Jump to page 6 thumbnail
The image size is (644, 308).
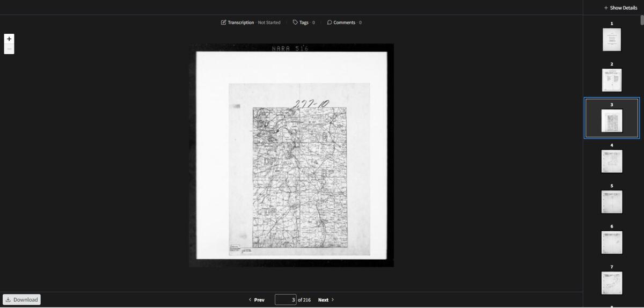[612, 243]
